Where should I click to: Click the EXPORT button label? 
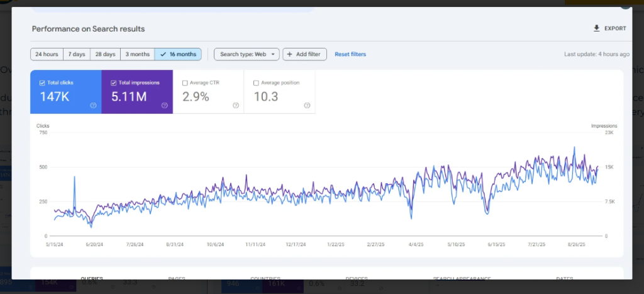(x=615, y=29)
